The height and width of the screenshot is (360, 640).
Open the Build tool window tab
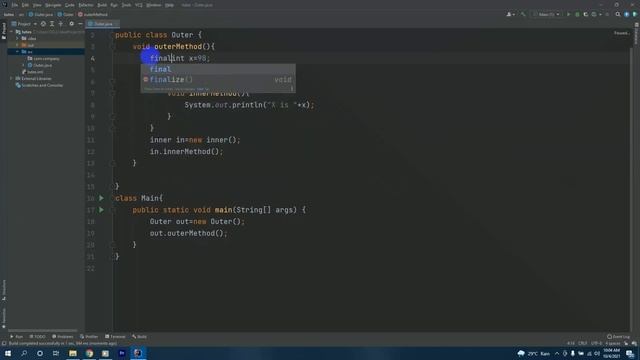(x=139, y=337)
